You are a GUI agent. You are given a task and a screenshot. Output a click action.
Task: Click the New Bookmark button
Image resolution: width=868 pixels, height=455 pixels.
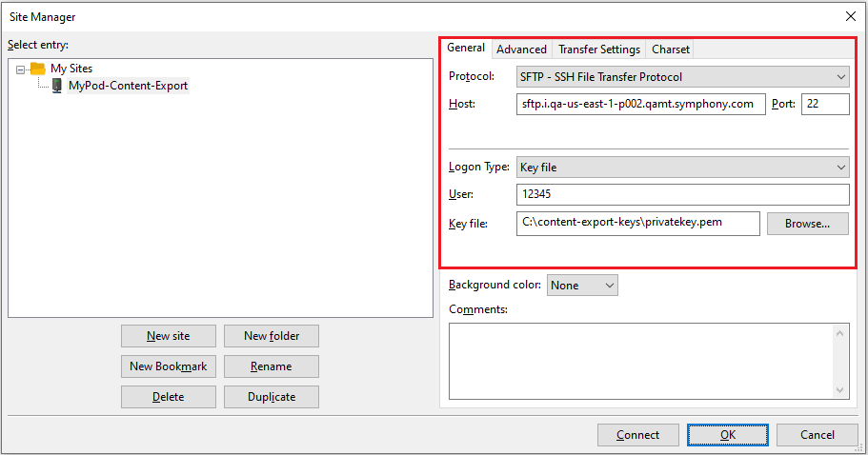[169, 366]
